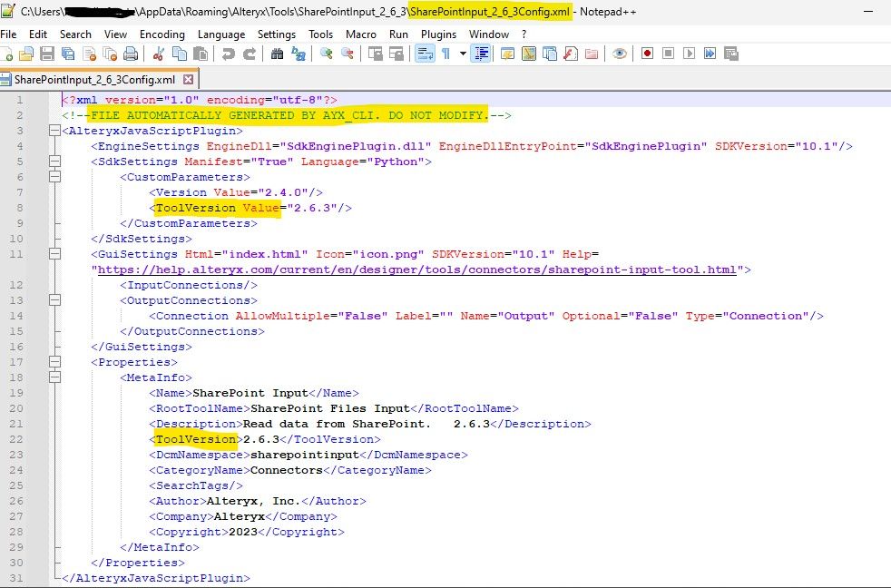Stop macro recording button
This screenshot has width=891, height=588.
pyautogui.click(x=668, y=54)
